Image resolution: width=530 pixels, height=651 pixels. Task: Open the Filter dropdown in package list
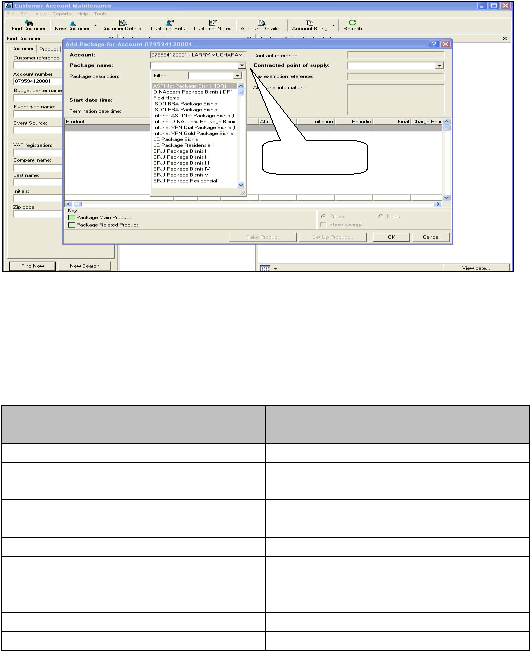237,76
